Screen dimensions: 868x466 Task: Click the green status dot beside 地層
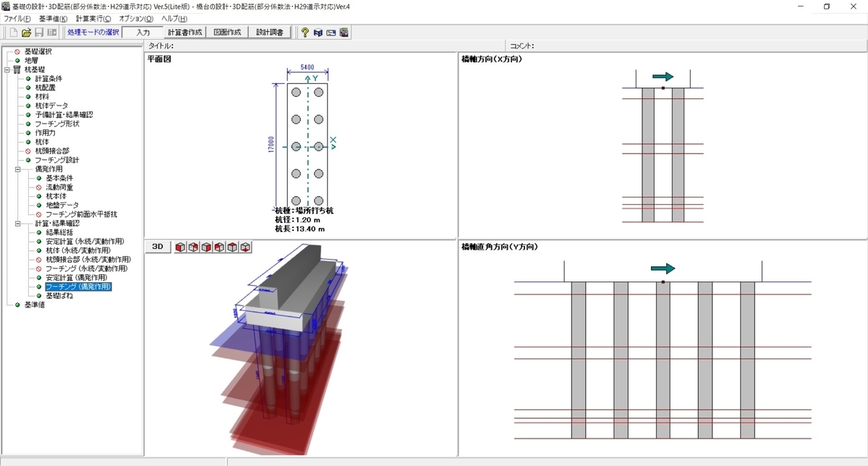tap(17, 61)
